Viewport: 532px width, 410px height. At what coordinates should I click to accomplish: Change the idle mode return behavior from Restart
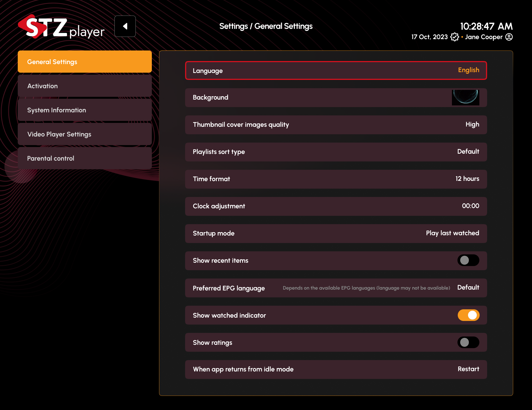(x=336, y=369)
